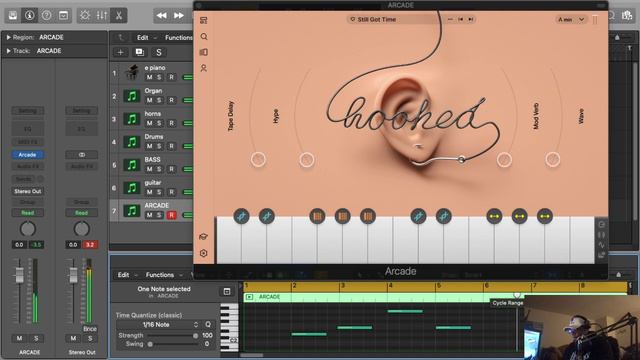Click the Rewind transport button

[x=162, y=16]
